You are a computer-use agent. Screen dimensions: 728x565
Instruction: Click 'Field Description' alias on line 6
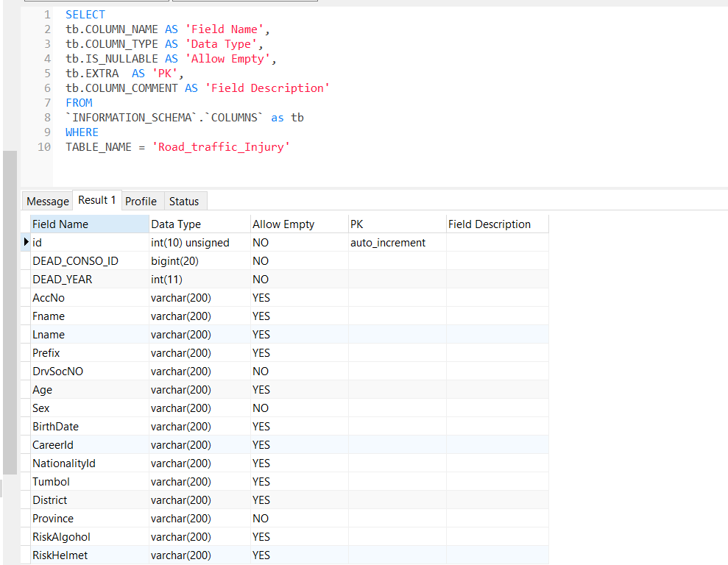tap(267, 88)
